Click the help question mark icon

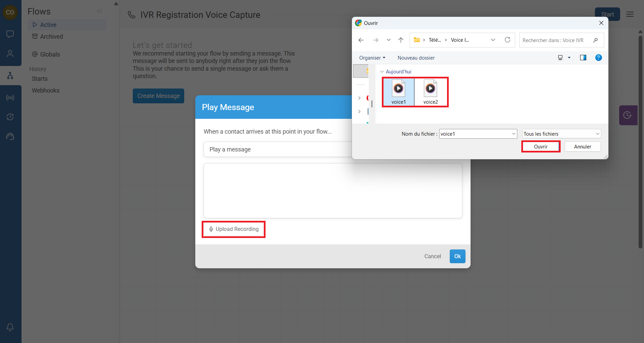point(598,58)
